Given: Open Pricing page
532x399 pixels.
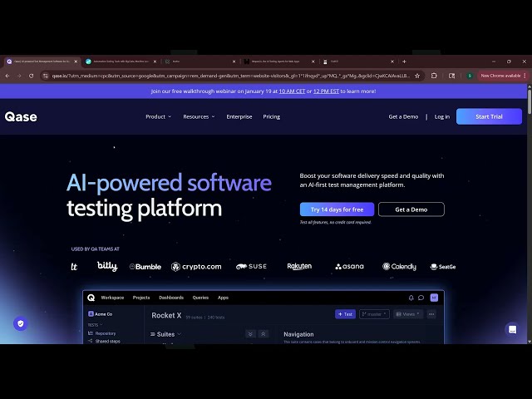Looking at the screenshot, I should click(272, 116).
